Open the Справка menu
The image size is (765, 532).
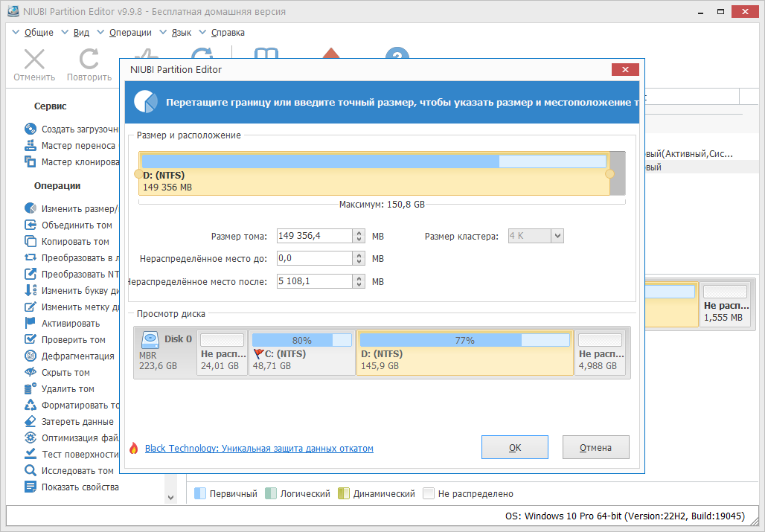click(228, 33)
